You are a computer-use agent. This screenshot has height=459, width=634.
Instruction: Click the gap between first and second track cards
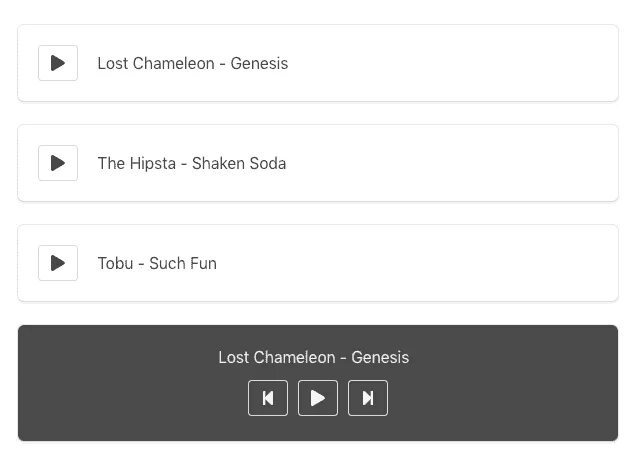[317, 113]
